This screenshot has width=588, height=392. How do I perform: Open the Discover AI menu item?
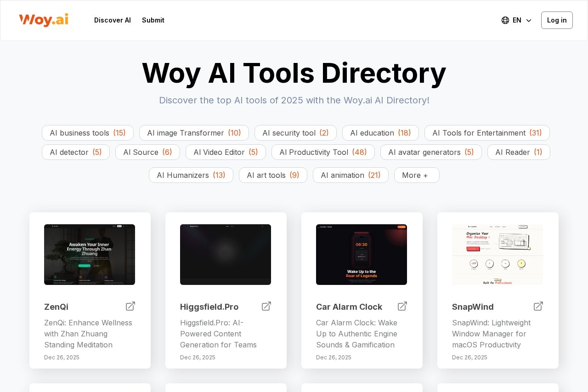[113, 20]
